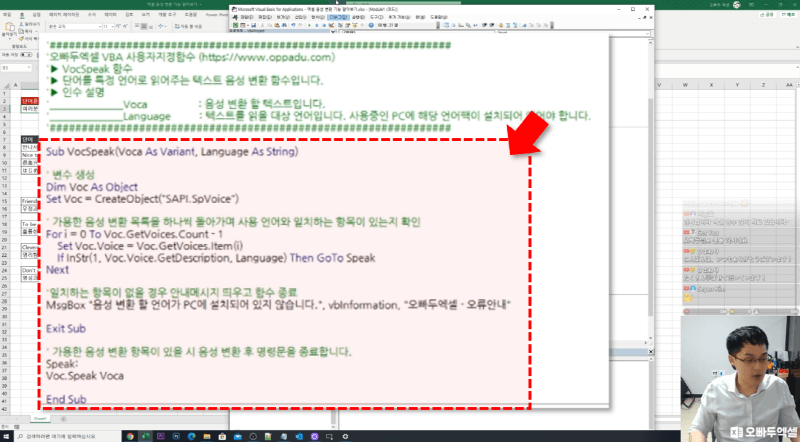Click the Undo icon in VBA toolbar

293,24
